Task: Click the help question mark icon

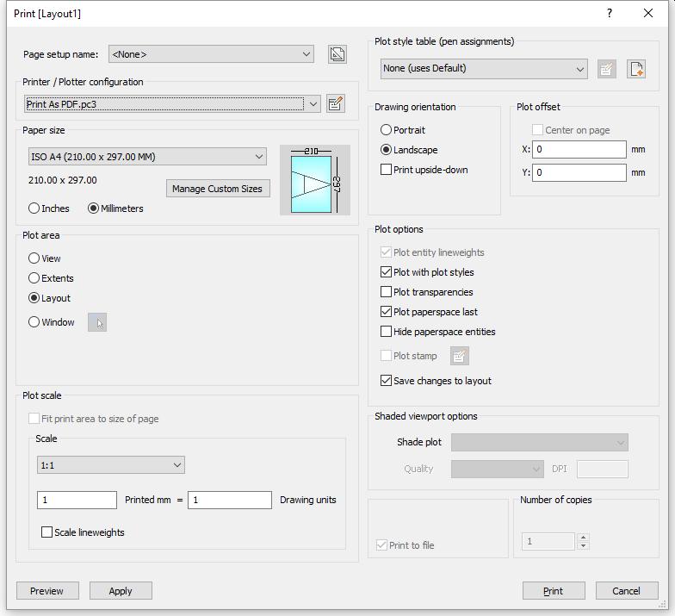Action: tap(610, 14)
